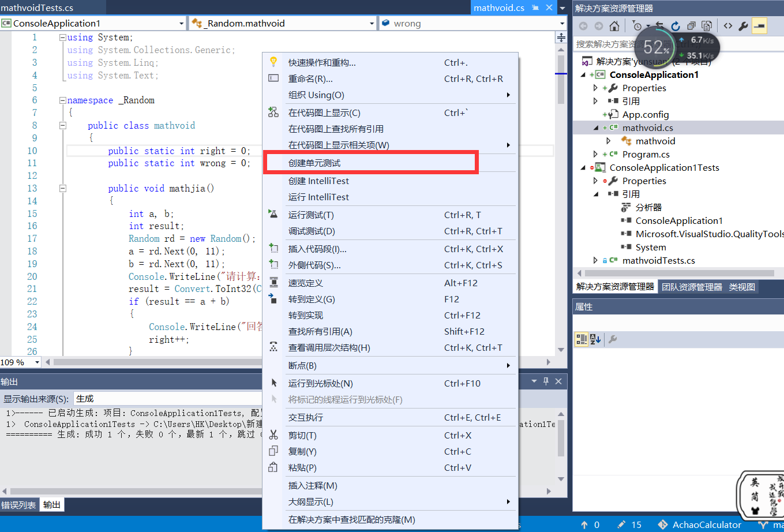Open the 断点(B) submenu

391,365
